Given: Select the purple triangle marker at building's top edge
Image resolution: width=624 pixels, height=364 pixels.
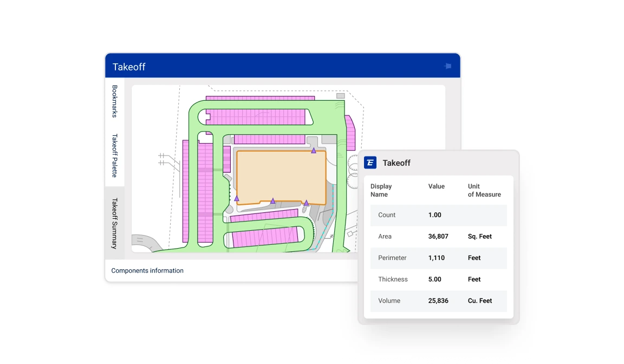Looking at the screenshot, I should pos(314,151).
